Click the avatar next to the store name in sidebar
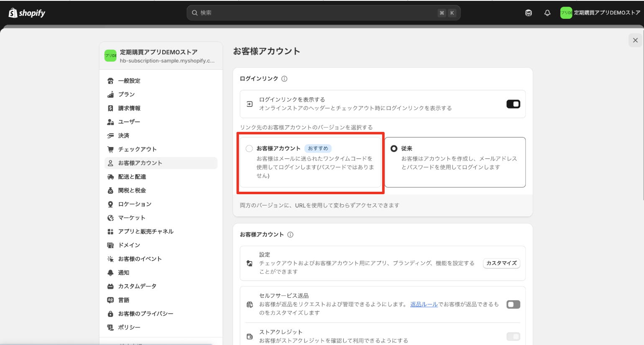Viewport: 644px width, 345px height. 110,56
